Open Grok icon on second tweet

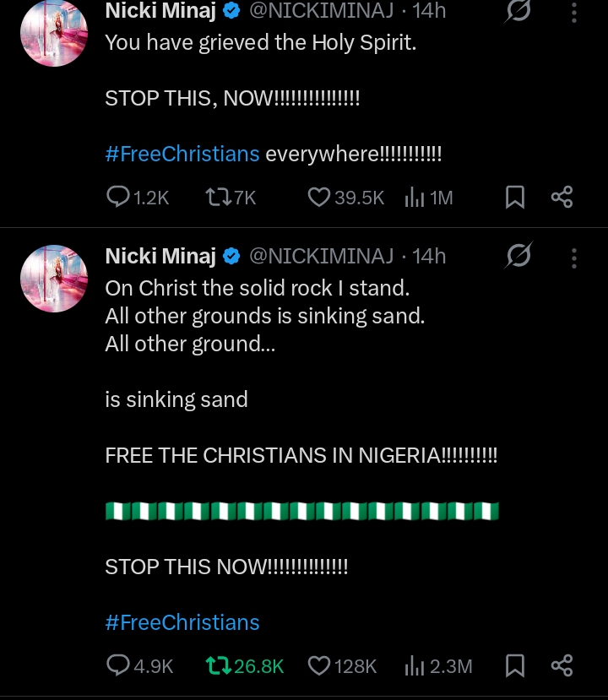(518, 256)
